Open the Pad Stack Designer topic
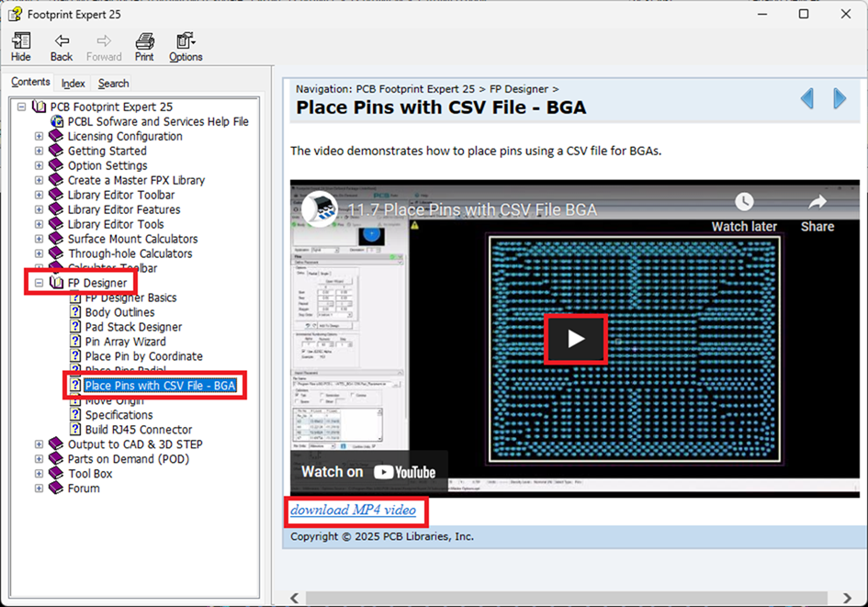Screen dimensions: 868x607 coord(133,327)
